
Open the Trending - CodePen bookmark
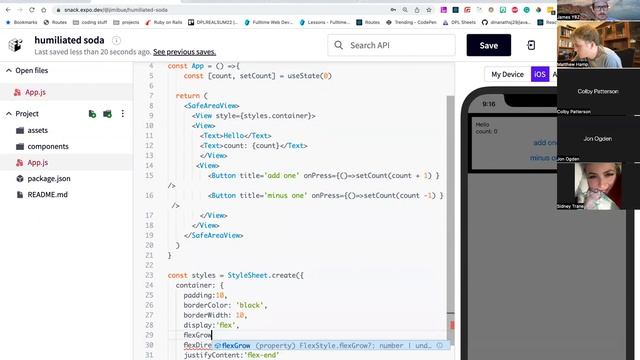coord(411,22)
